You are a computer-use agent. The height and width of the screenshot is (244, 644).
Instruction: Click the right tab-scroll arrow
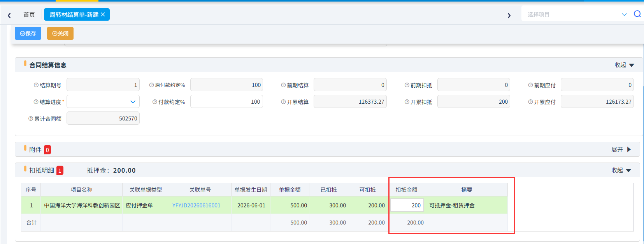509,15
